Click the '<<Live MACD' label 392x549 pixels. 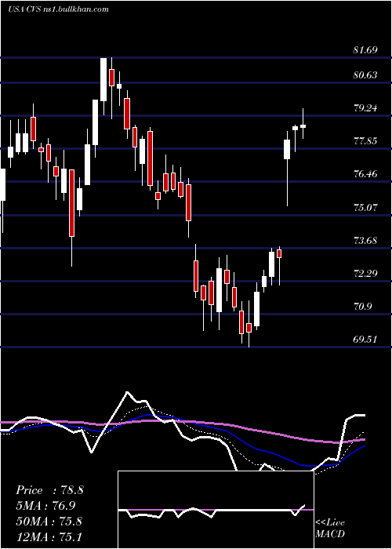(x=330, y=529)
